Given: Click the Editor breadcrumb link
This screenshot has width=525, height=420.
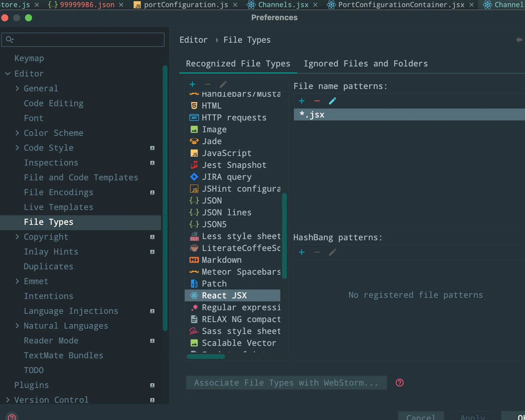Looking at the screenshot, I should [x=194, y=40].
